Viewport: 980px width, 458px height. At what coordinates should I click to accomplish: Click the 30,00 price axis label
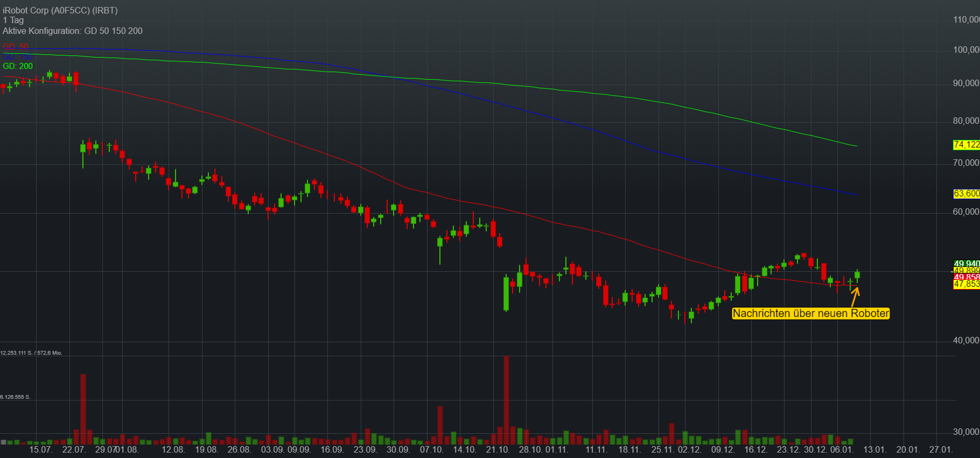966,432
